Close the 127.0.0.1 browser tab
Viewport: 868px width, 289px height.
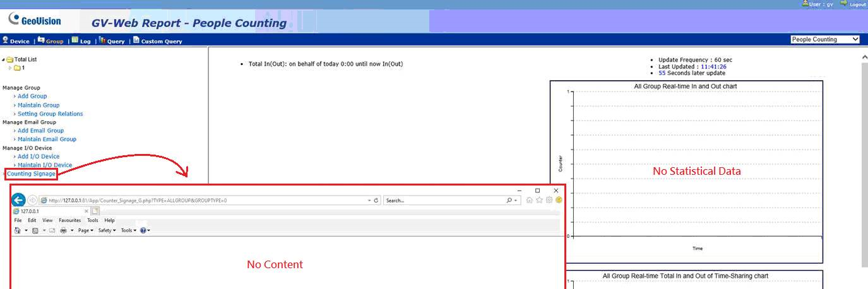(87, 211)
